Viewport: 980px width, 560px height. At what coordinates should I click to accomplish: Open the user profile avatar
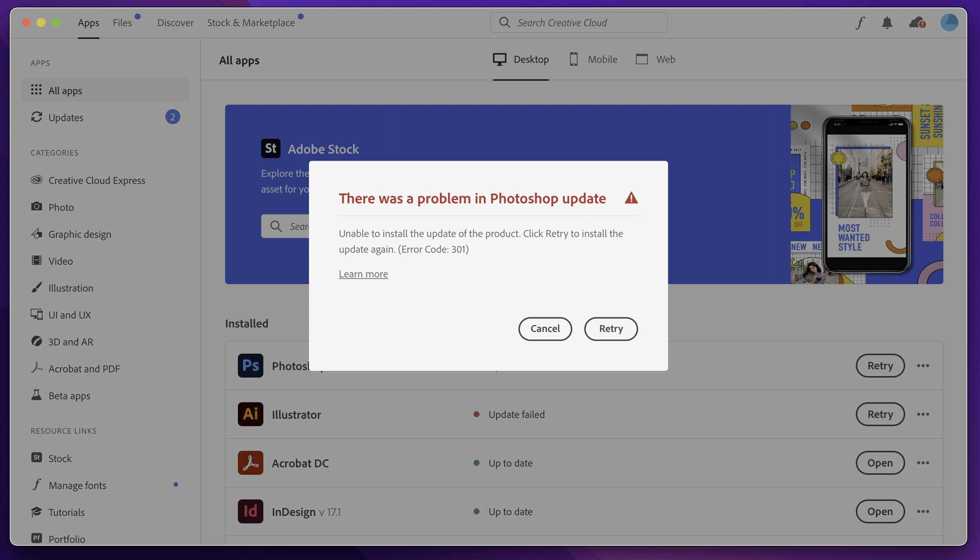point(949,22)
